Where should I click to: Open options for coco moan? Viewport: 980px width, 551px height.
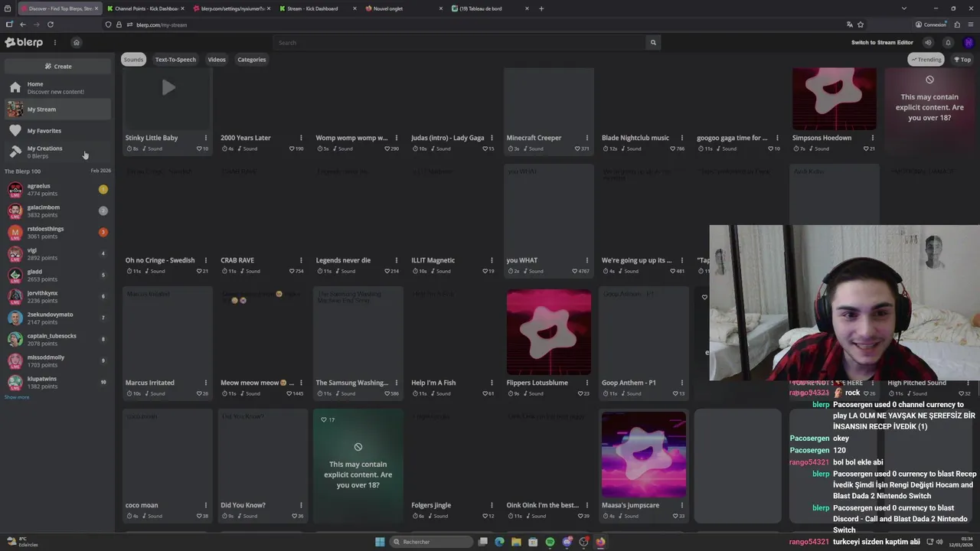point(205,505)
